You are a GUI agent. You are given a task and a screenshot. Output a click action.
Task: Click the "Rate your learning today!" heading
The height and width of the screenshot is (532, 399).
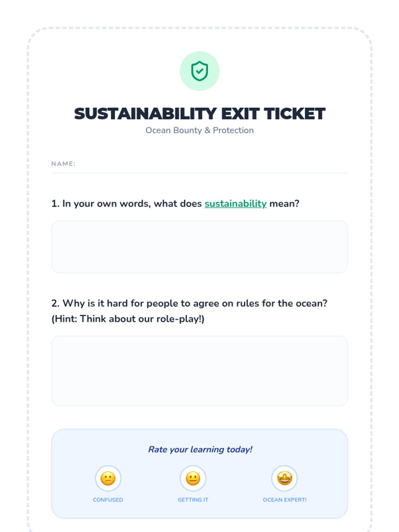tap(200, 450)
